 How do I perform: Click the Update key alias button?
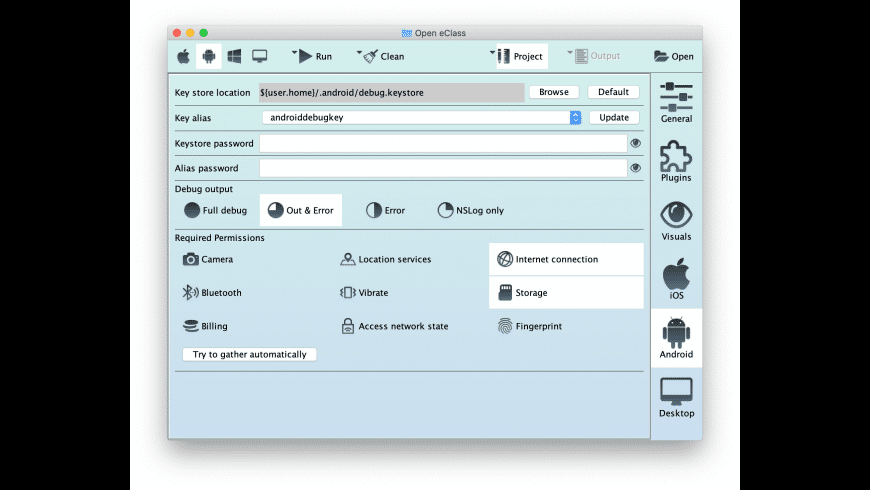pyautogui.click(x=614, y=118)
